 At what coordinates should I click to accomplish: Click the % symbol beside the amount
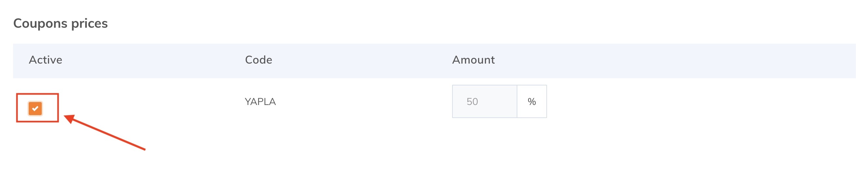531,101
